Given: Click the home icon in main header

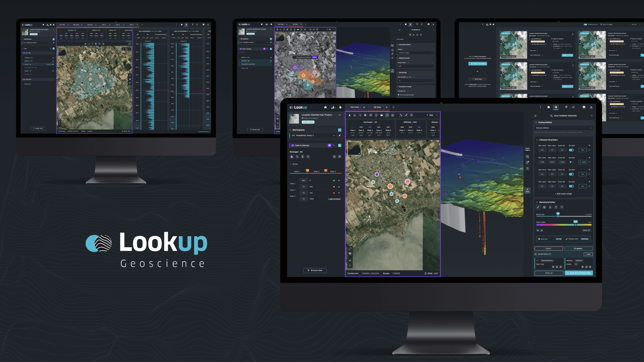Looking at the screenshot, I should 325,107.
